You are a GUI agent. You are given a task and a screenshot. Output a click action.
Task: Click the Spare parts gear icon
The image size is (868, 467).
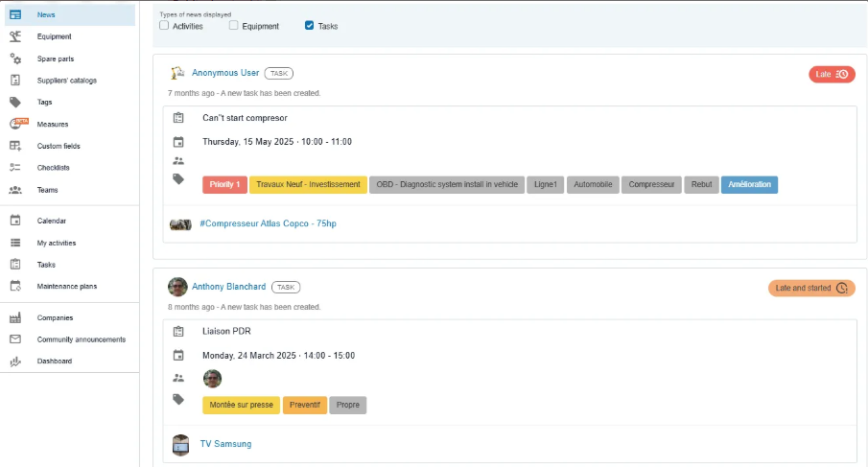pyautogui.click(x=15, y=58)
